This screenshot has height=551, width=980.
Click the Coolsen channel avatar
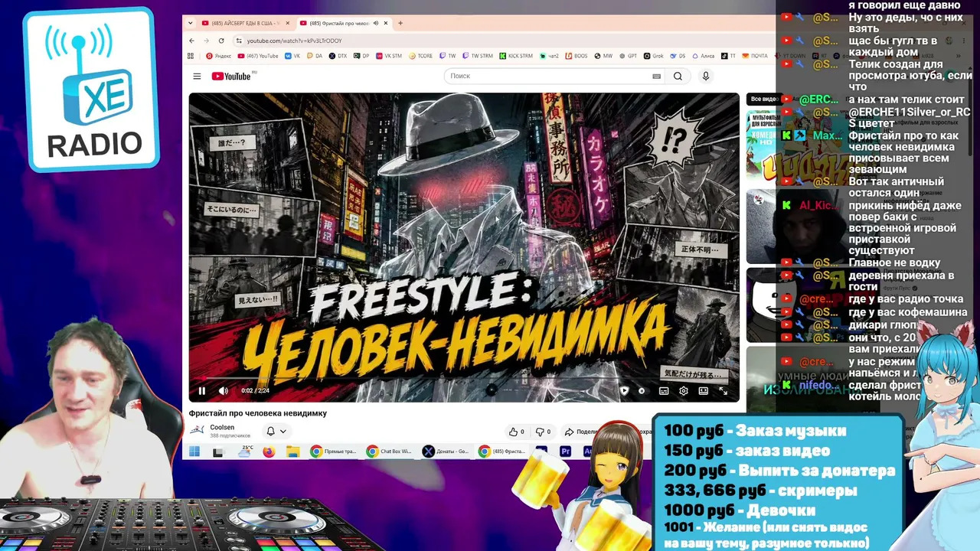(x=197, y=429)
